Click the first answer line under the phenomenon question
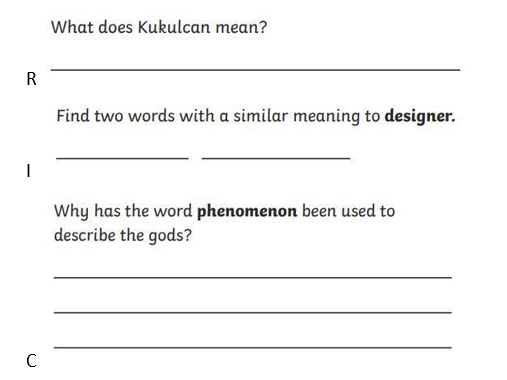507x380 pixels. click(x=253, y=277)
